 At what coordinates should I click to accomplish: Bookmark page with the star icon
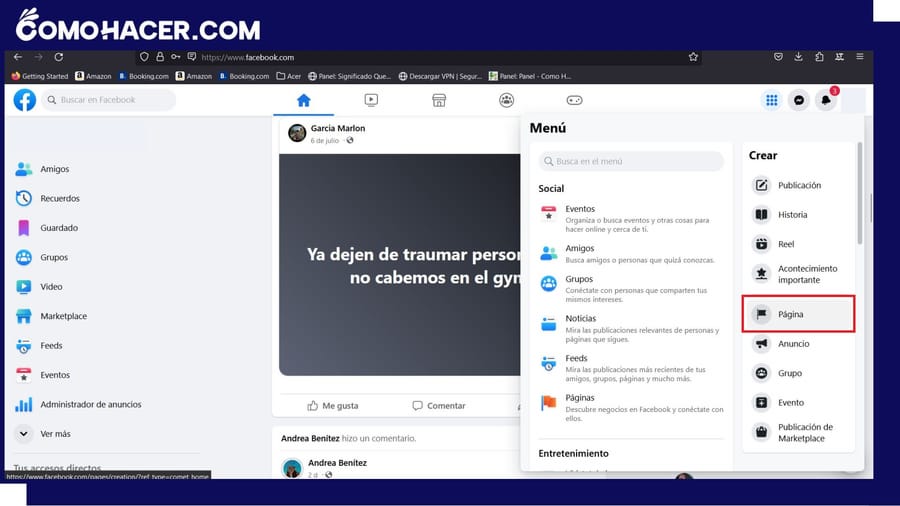point(693,57)
